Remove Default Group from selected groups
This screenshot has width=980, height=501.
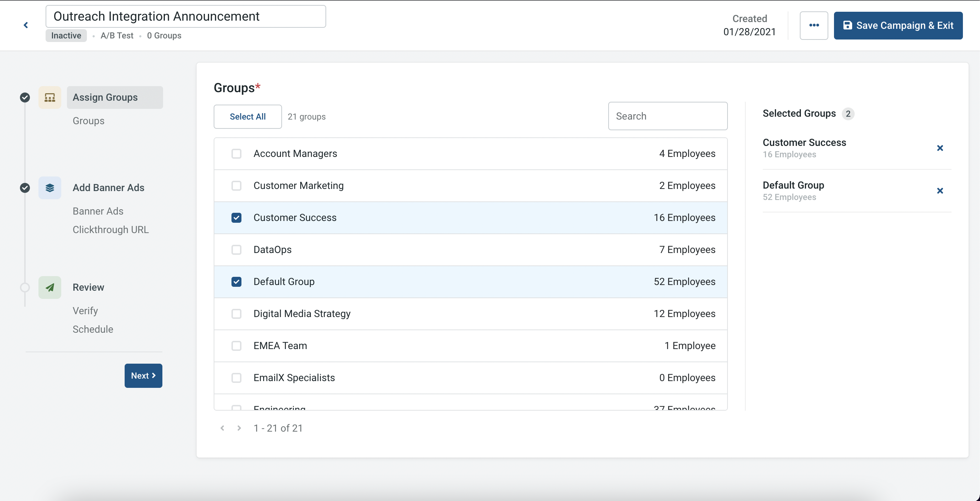(x=940, y=191)
